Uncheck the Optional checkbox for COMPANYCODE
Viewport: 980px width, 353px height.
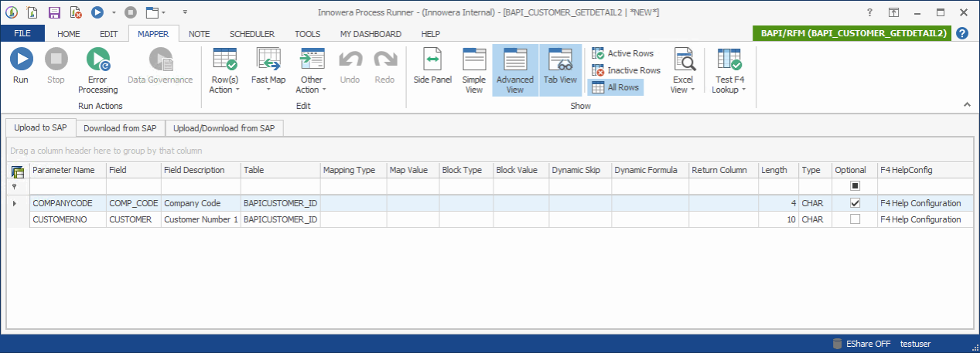pyautogui.click(x=855, y=203)
